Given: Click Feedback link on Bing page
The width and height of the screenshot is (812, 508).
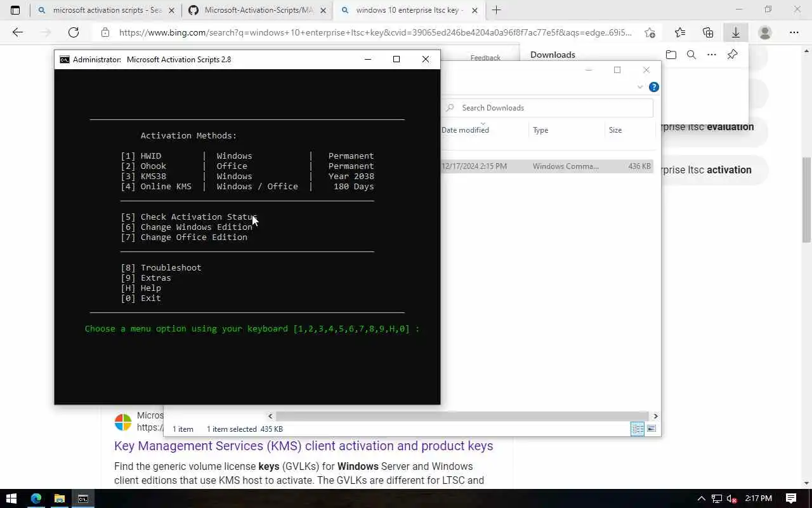Looking at the screenshot, I should point(485,58).
